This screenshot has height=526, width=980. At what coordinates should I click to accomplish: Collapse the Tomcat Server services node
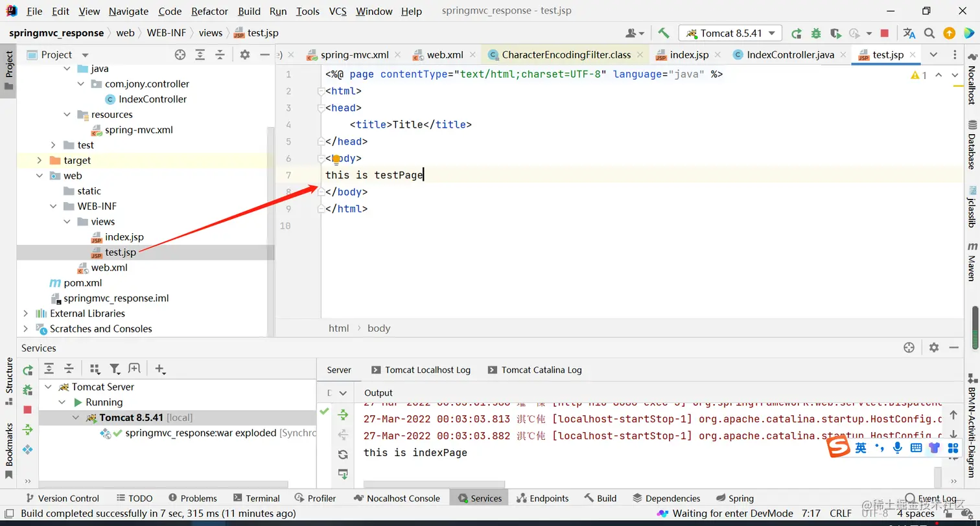click(49, 387)
